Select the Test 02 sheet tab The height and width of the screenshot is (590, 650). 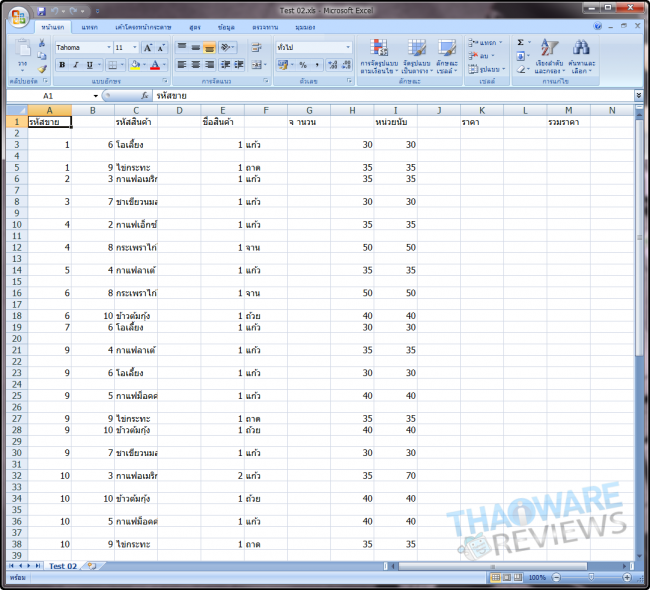coord(63,566)
